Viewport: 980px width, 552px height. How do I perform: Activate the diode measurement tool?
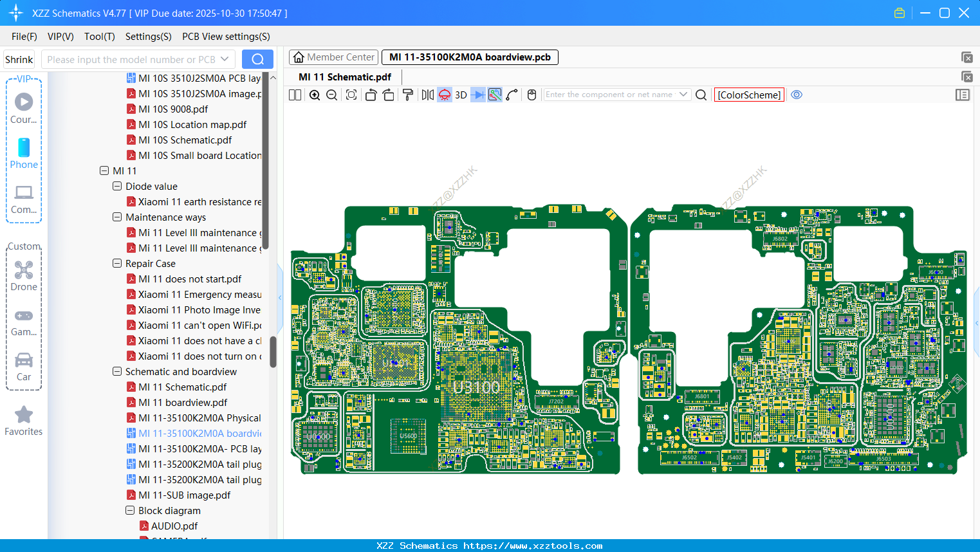[x=477, y=95]
